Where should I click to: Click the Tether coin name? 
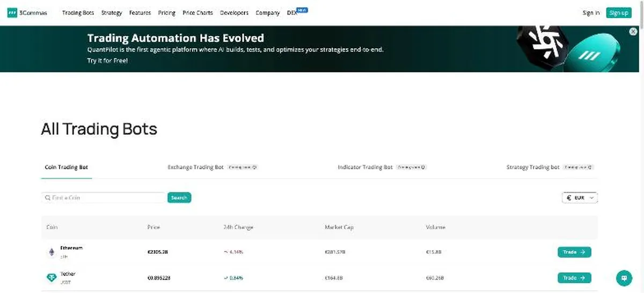tap(68, 274)
